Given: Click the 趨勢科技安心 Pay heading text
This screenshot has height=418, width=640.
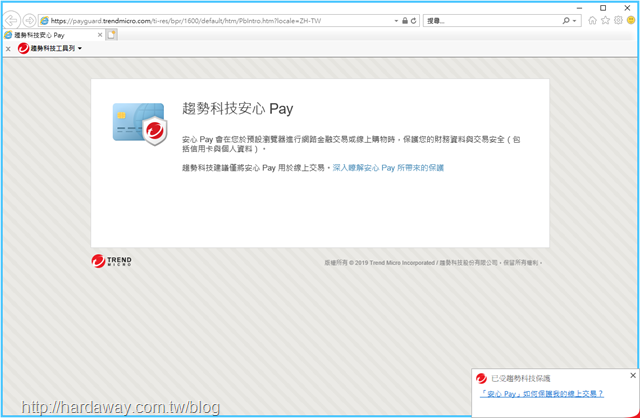Looking at the screenshot, I should (x=238, y=109).
